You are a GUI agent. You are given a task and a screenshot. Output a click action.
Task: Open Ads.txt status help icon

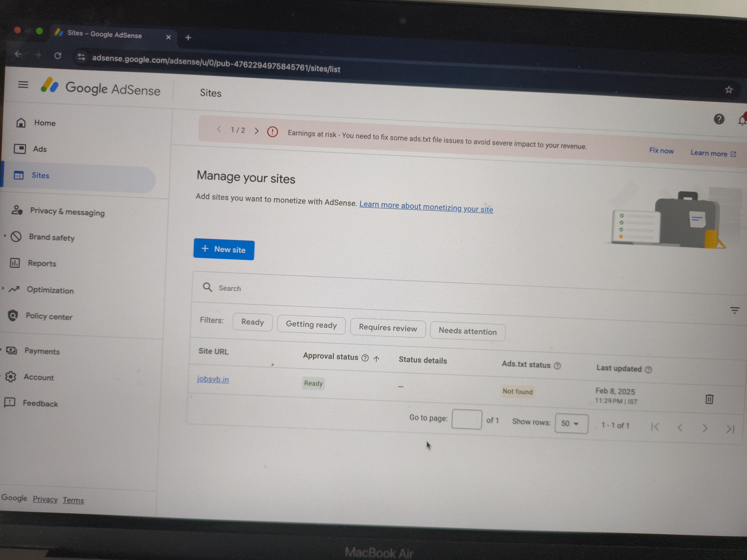tap(557, 366)
